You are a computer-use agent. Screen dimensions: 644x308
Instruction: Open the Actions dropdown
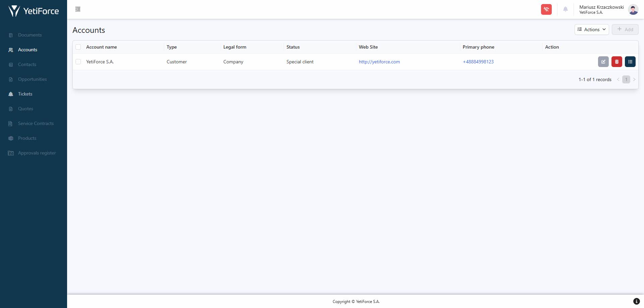pos(591,29)
